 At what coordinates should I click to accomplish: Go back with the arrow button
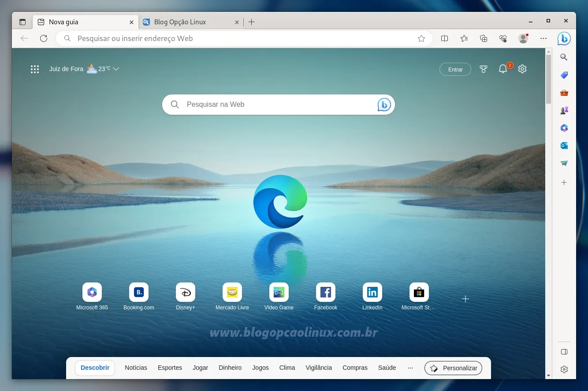24,38
